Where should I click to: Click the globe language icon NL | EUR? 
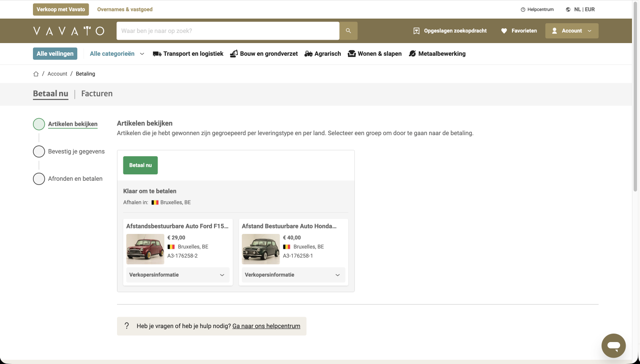[x=568, y=9]
